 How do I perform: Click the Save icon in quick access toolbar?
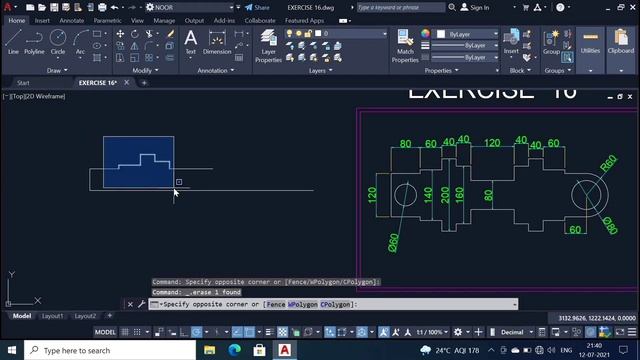coord(54,7)
